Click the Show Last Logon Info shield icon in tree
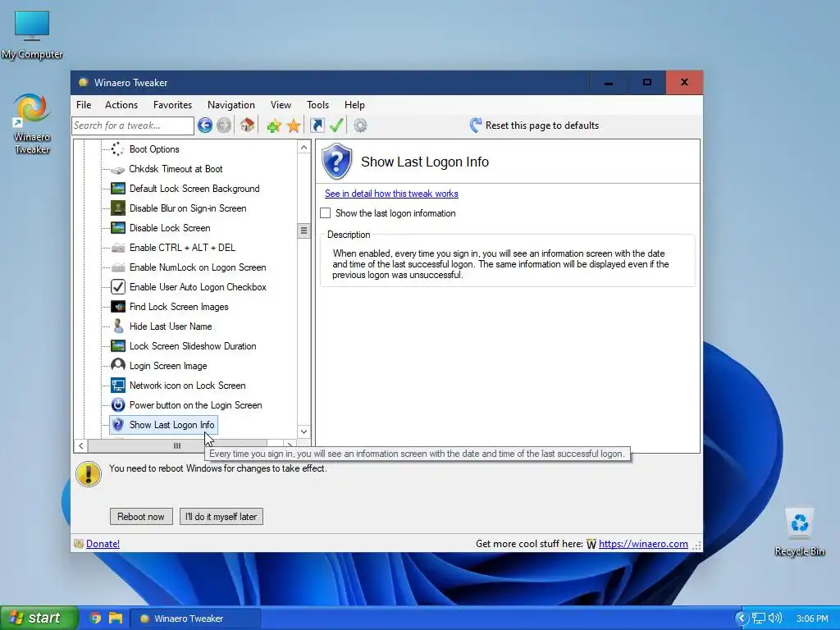Image resolution: width=840 pixels, height=630 pixels. coord(118,425)
